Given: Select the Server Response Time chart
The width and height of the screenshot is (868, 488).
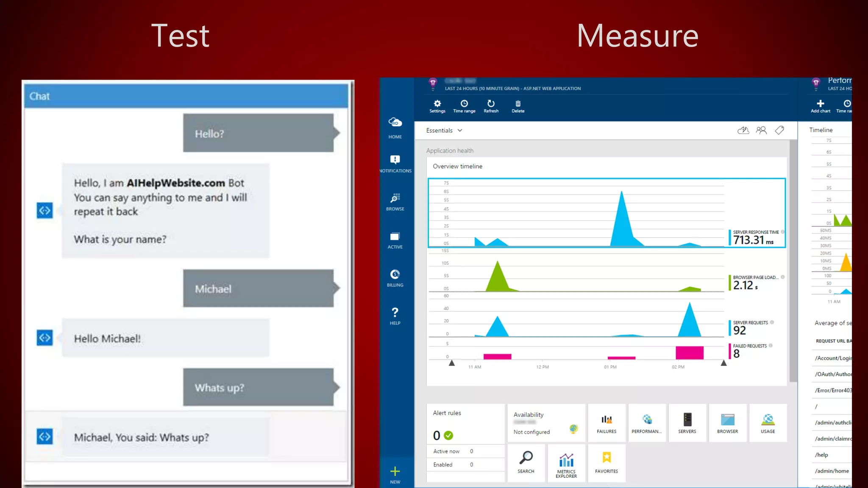Looking at the screenshot, I should point(606,213).
